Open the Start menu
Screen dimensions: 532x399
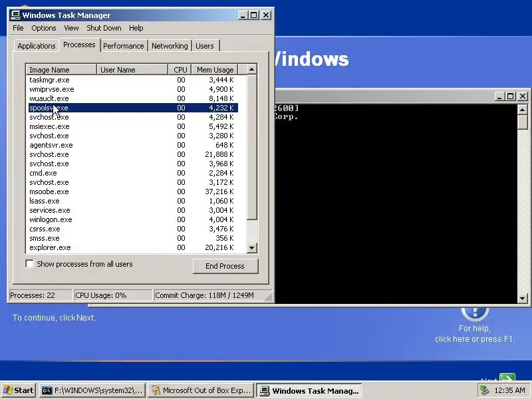(19, 390)
